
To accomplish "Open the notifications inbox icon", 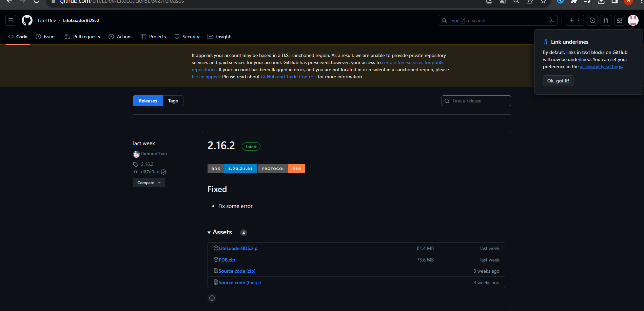I will pyautogui.click(x=619, y=20).
